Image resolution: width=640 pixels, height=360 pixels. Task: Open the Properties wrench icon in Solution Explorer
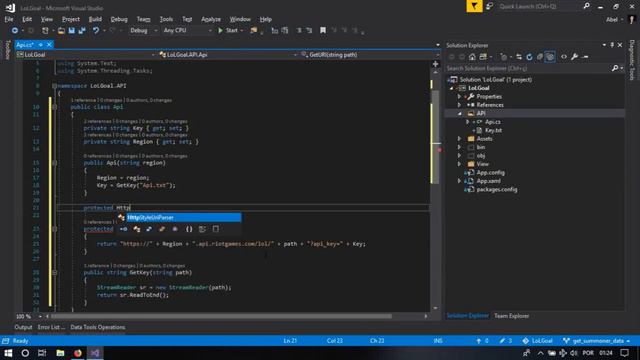click(574, 57)
